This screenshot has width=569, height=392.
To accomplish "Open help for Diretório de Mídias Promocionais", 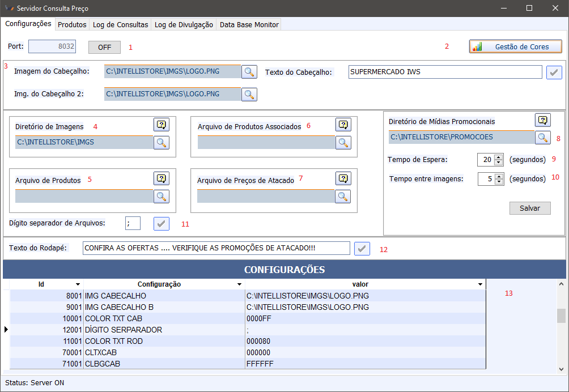I will [x=543, y=120].
